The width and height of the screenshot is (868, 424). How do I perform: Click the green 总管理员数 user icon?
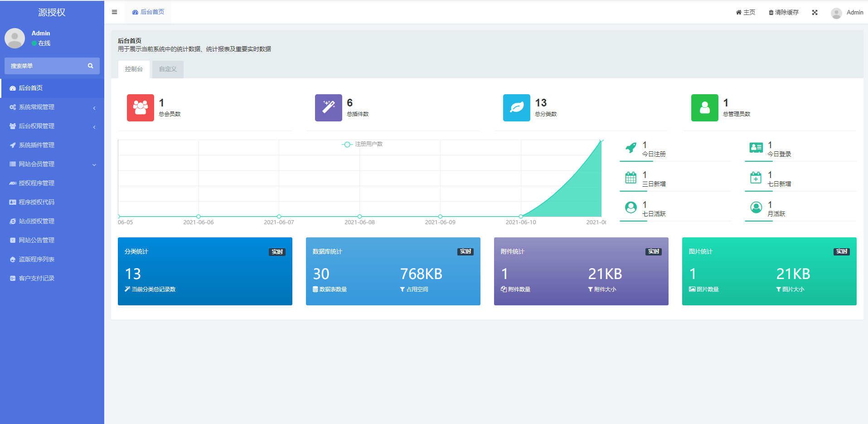(704, 108)
